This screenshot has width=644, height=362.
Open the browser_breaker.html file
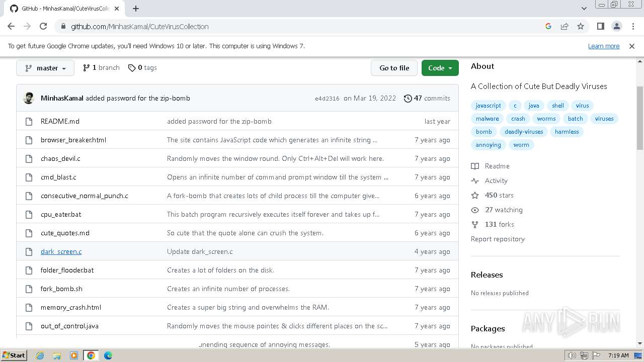point(73,140)
